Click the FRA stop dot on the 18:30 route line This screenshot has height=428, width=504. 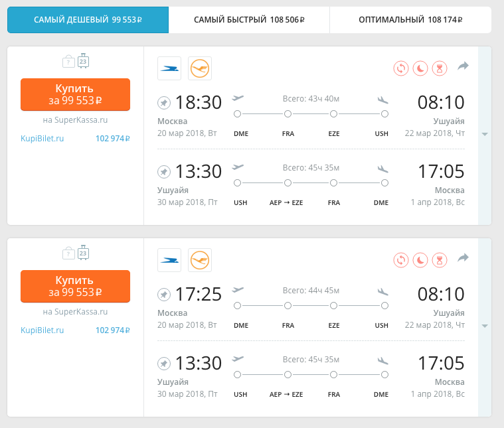tap(288, 114)
